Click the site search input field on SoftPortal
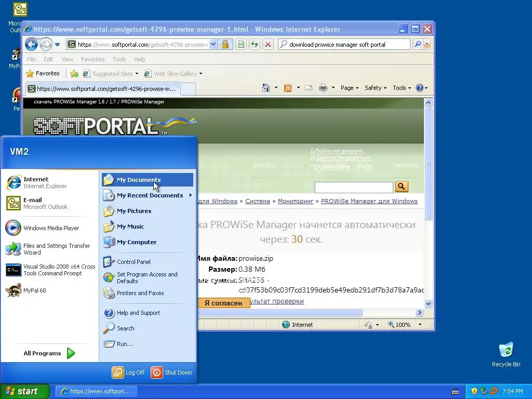 354,187
